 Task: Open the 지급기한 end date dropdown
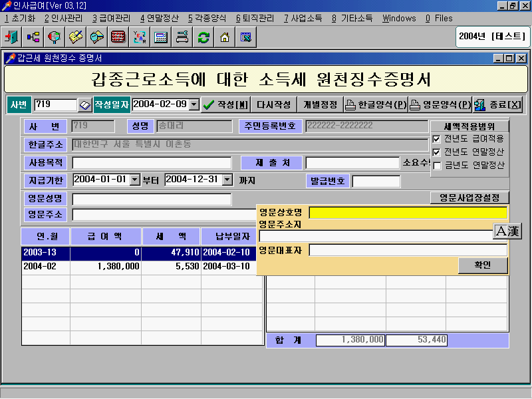pos(227,180)
